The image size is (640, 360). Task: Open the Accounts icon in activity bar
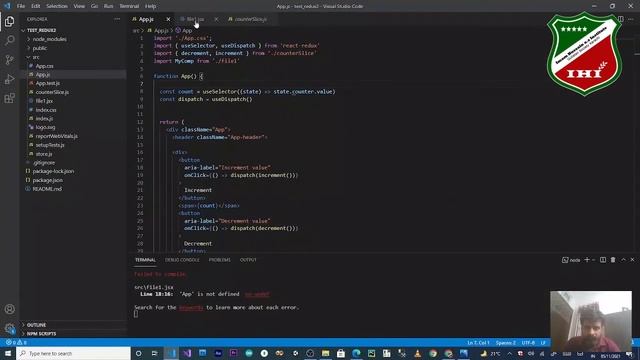9,309
